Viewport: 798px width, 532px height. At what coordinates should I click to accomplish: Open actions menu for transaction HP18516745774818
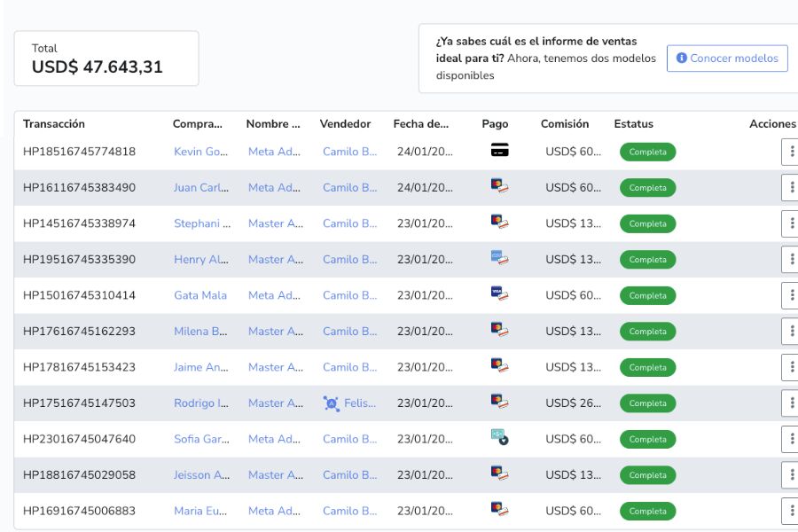coord(789,153)
